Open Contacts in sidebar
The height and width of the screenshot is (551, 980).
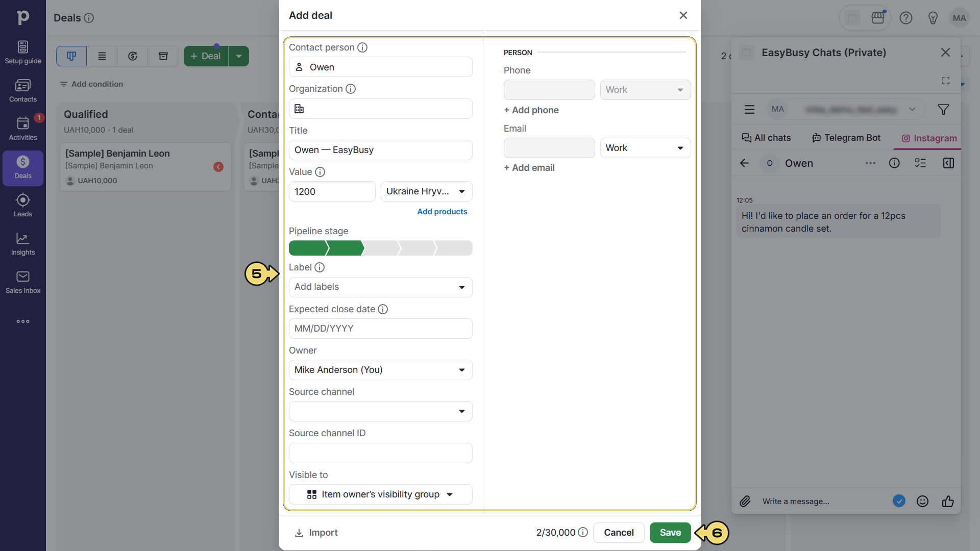click(x=23, y=91)
